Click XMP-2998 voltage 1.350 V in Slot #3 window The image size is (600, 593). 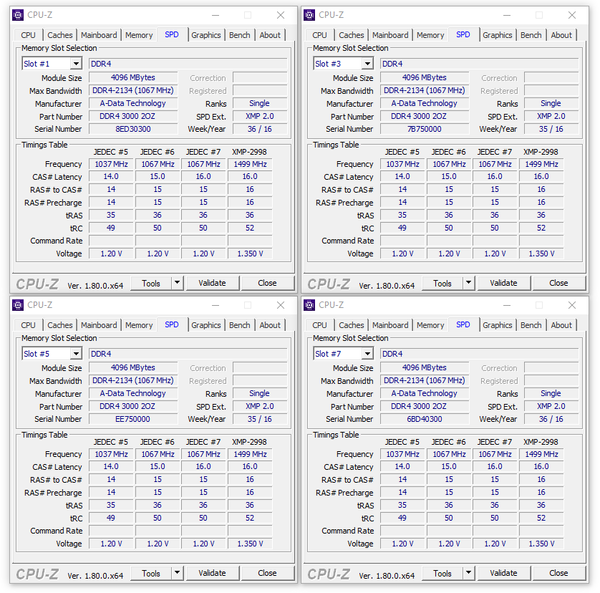541,254
